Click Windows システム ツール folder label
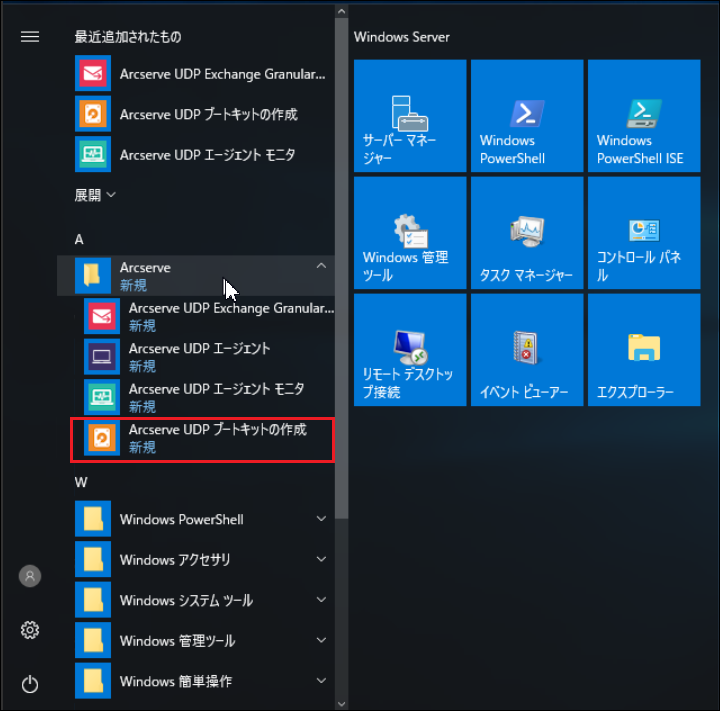 click(x=186, y=600)
